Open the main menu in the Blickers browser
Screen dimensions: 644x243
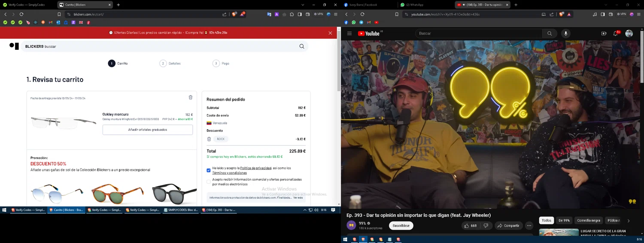[x=336, y=14]
